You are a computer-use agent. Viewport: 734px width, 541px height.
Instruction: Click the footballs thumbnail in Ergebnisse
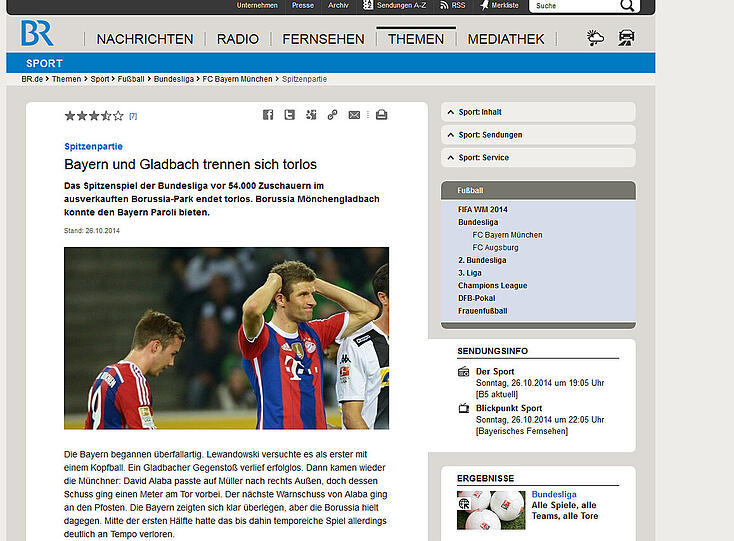click(491, 510)
